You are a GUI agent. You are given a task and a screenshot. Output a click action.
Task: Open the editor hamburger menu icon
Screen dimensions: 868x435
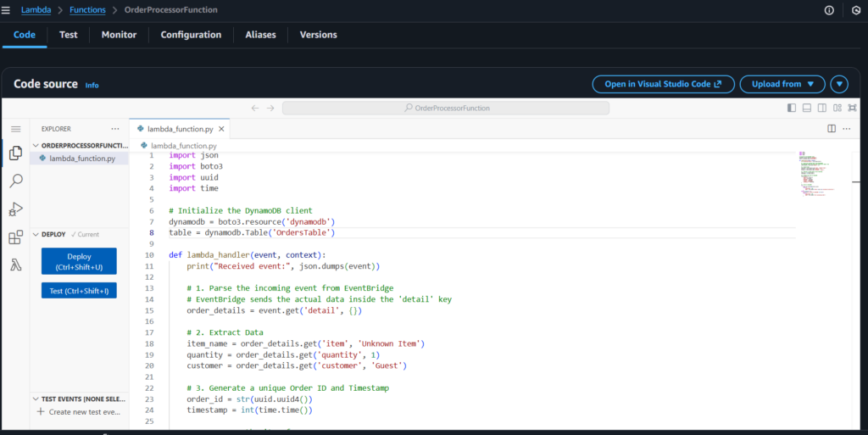[15, 129]
